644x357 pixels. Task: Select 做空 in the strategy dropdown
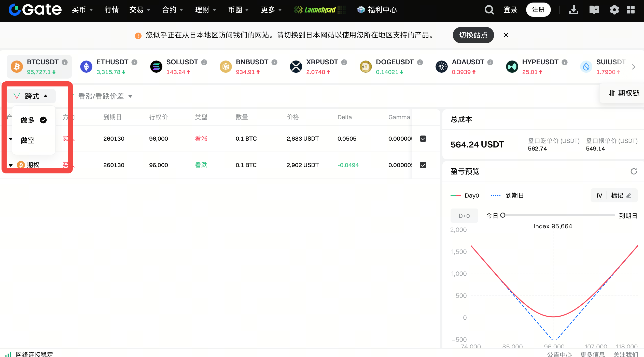point(27,140)
